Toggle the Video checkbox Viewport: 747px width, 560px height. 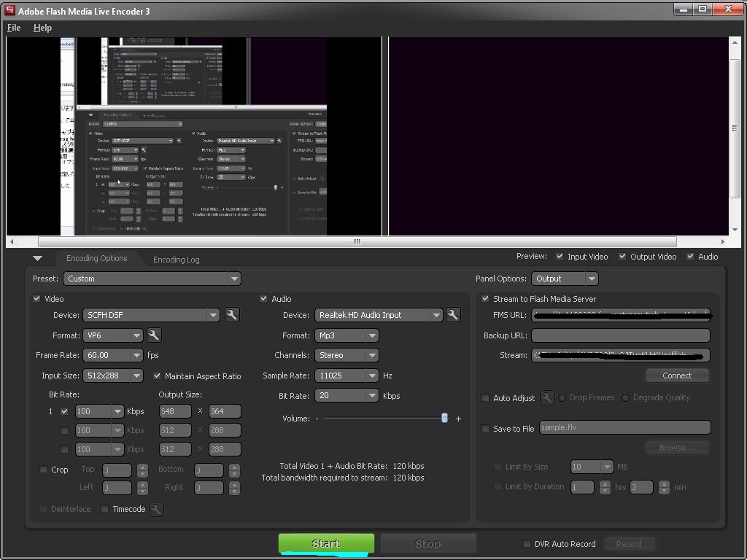[x=36, y=298]
